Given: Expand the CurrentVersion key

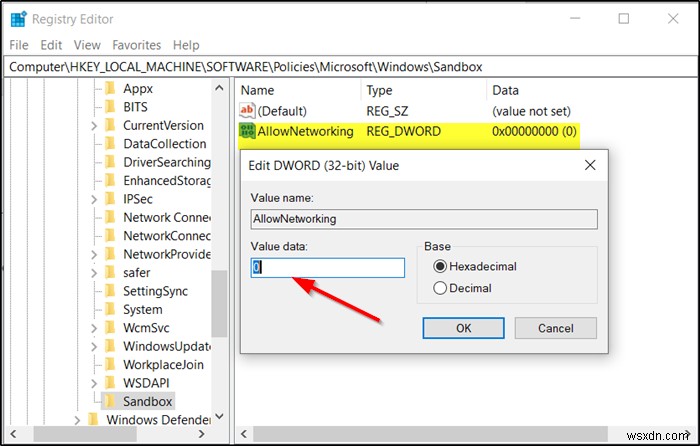Looking at the screenshot, I should tap(94, 126).
